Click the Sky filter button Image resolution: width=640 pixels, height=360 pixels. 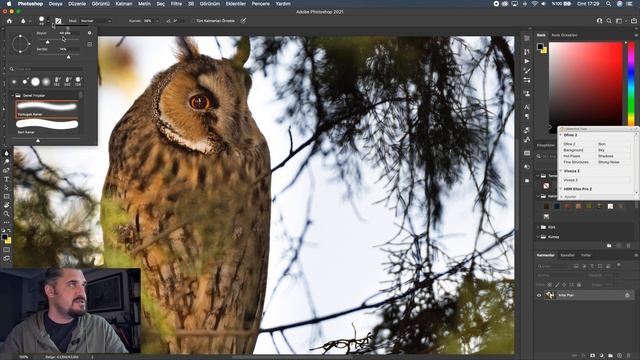613,150
